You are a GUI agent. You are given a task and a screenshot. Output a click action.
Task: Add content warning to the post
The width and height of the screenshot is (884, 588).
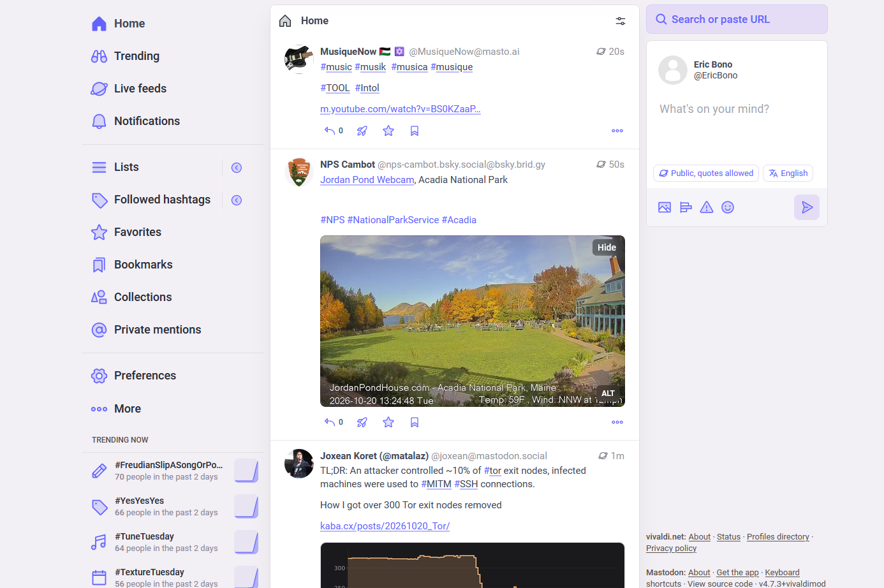click(x=707, y=207)
